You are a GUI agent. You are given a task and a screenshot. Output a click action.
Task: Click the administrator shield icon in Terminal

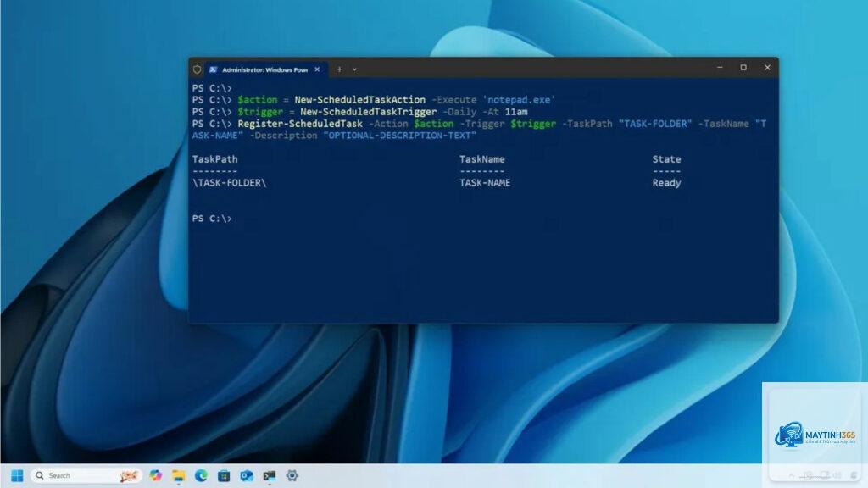coord(197,69)
